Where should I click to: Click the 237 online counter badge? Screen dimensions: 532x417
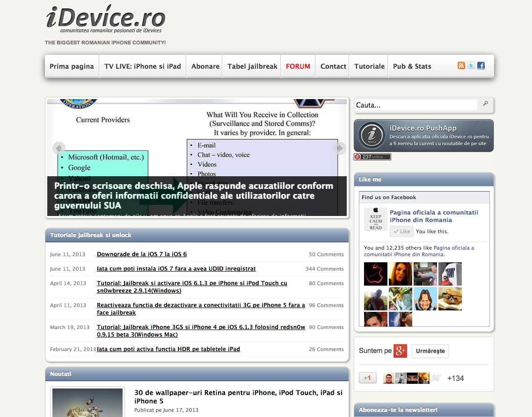point(372,157)
